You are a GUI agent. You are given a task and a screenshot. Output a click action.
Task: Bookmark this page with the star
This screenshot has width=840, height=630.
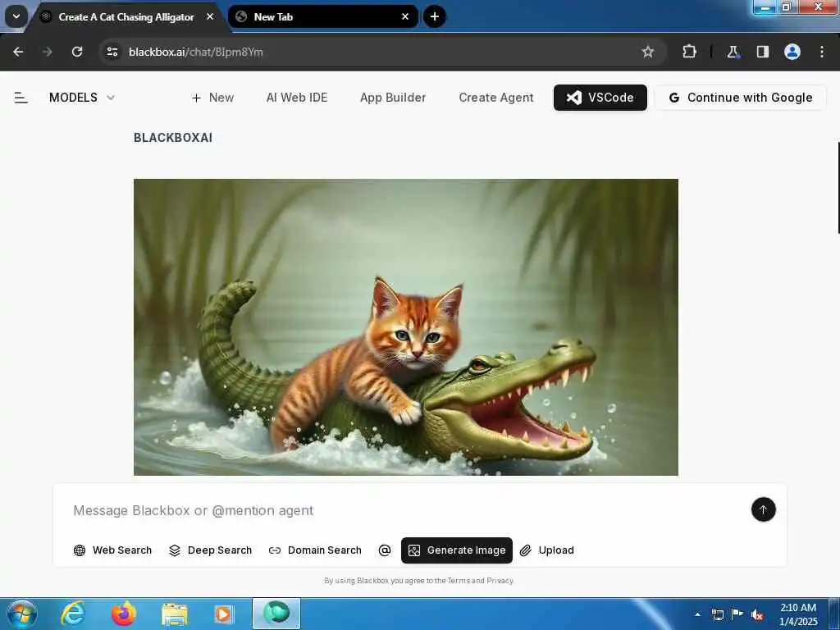[x=648, y=52]
